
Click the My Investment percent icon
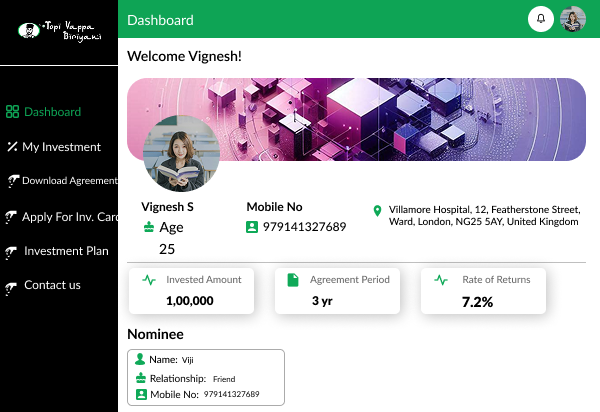click(x=12, y=147)
